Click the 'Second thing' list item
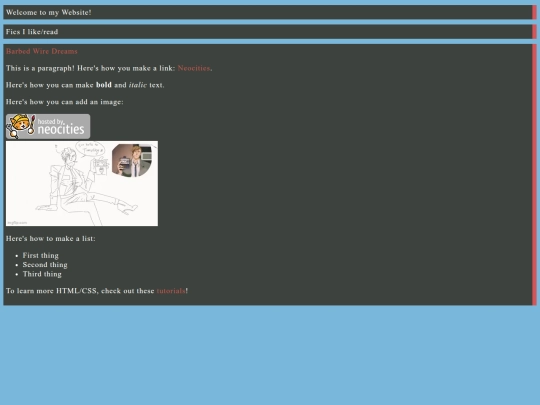 pyautogui.click(x=45, y=265)
